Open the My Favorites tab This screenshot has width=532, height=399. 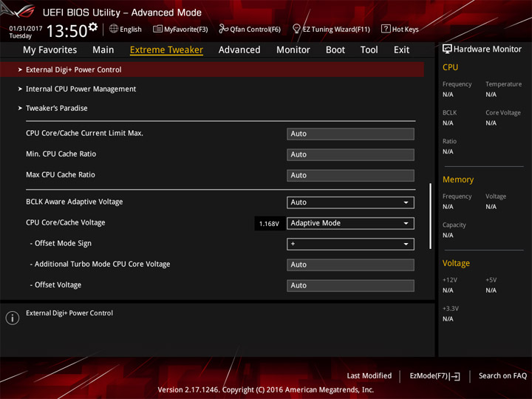50,50
